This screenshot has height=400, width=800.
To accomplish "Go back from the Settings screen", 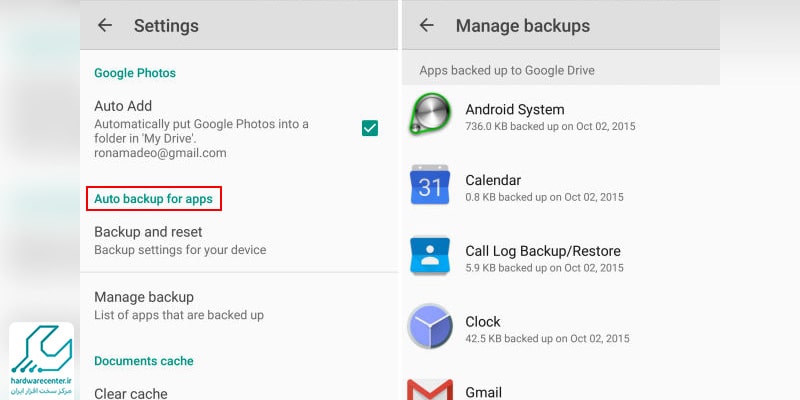I will pos(105,25).
